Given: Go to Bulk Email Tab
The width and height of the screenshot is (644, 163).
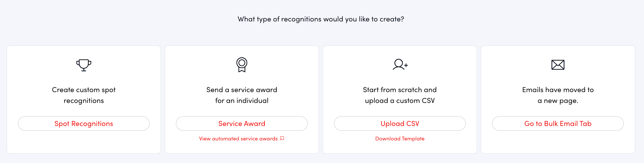Looking at the screenshot, I should pyautogui.click(x=558, y=123).
